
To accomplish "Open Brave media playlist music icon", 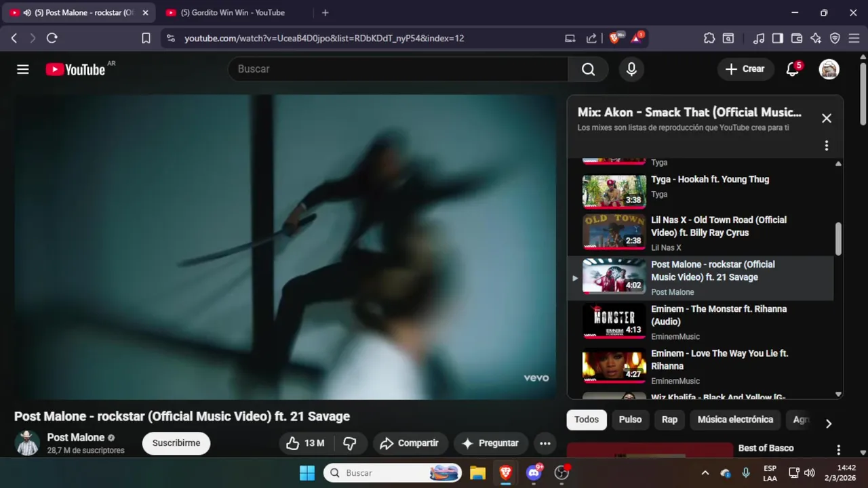I will coord(759,39).
